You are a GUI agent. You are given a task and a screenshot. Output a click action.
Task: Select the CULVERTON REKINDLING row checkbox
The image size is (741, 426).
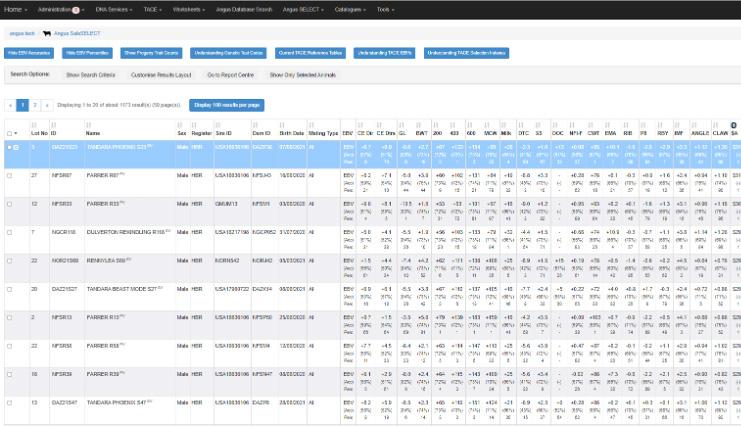click(9, 233)
